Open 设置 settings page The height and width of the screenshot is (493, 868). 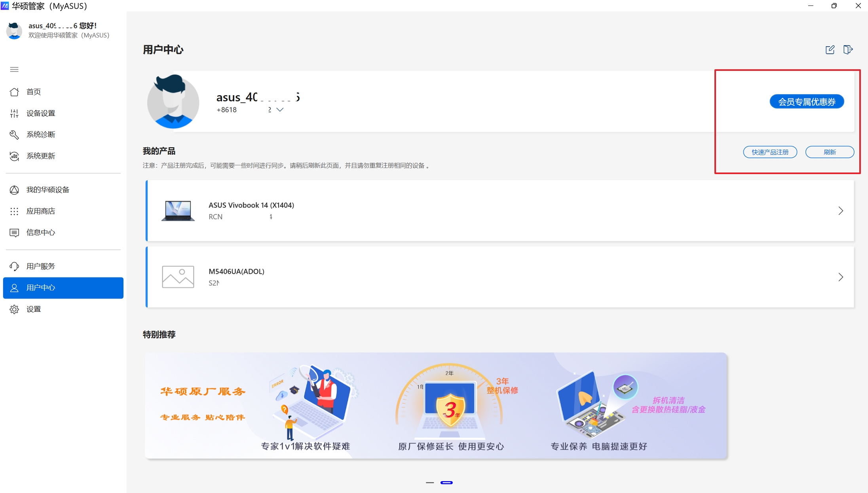pos(34,309)
